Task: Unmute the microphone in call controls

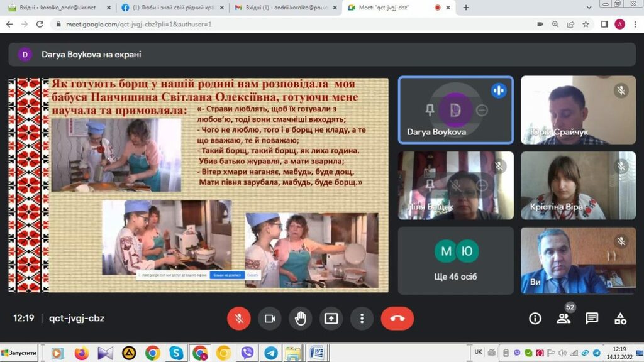Action: (x=239, y=319)
